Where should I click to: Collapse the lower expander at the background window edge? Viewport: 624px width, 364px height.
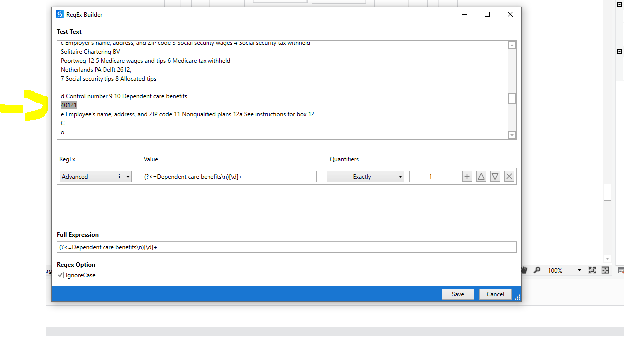click(619, 51)
